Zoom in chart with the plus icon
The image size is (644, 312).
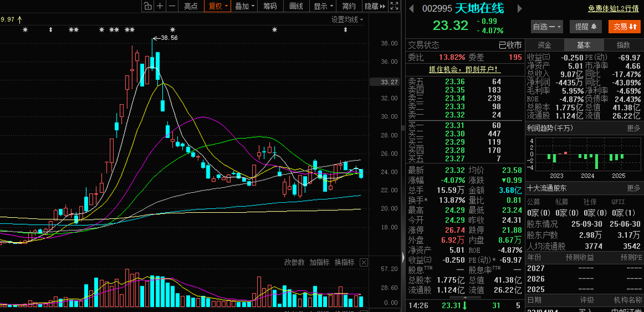(160, 6)
